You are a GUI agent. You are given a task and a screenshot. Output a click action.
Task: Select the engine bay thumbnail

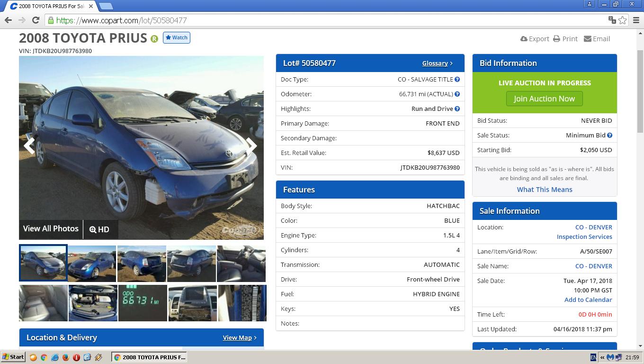93,303
